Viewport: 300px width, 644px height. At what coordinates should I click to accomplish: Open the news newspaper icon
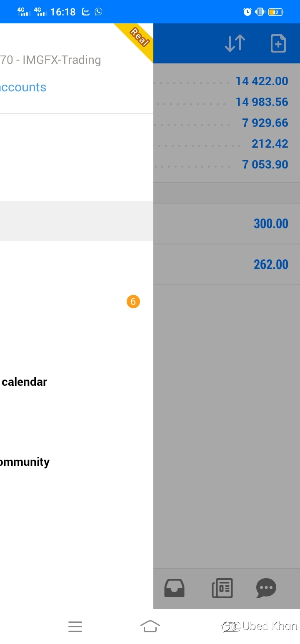tap(222, 588)
